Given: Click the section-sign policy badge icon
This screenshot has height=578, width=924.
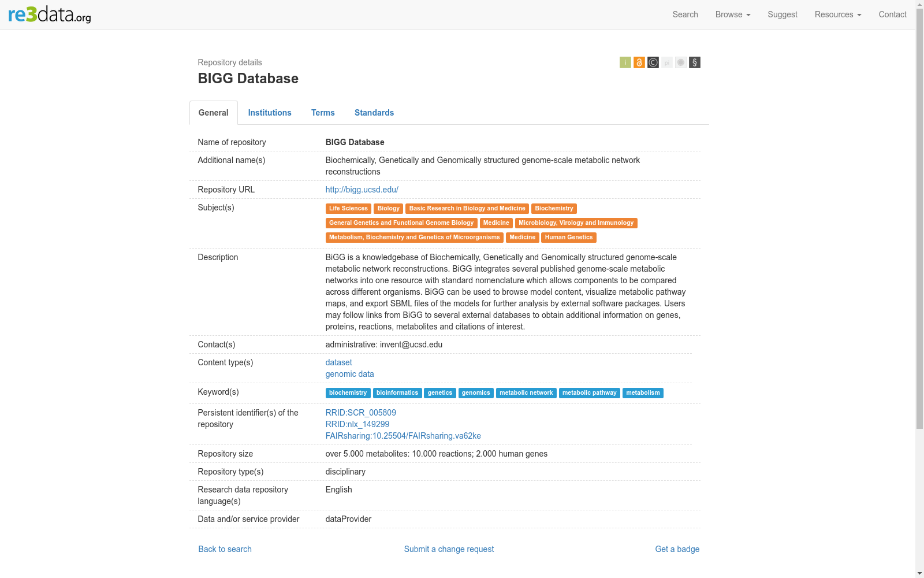Looking at the screenshot, I should point(695,62).
